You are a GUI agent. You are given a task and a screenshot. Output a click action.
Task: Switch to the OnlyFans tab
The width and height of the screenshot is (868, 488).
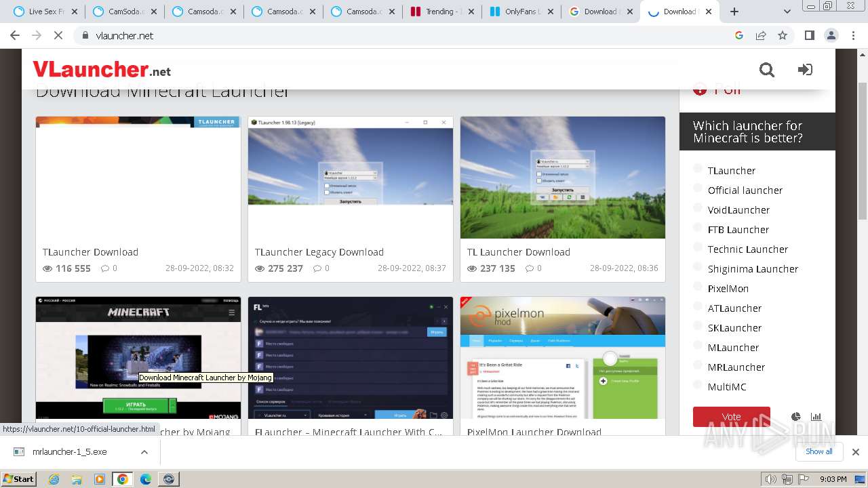[521, 12]
